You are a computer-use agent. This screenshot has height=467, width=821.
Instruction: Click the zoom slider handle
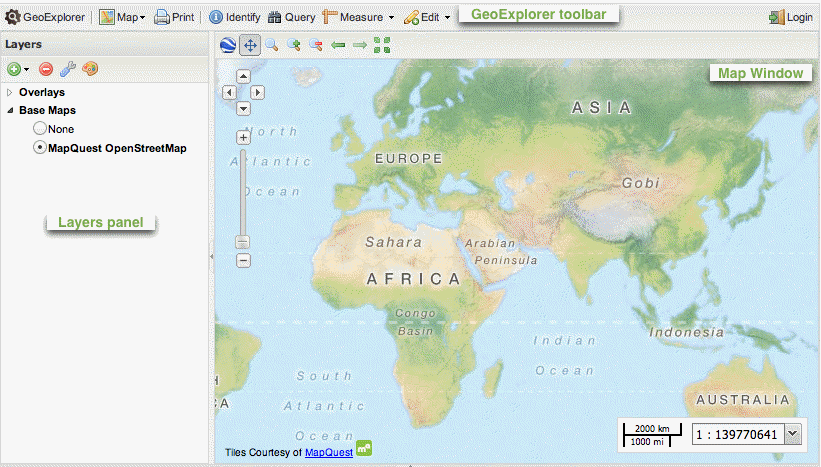tap(242, 242)
